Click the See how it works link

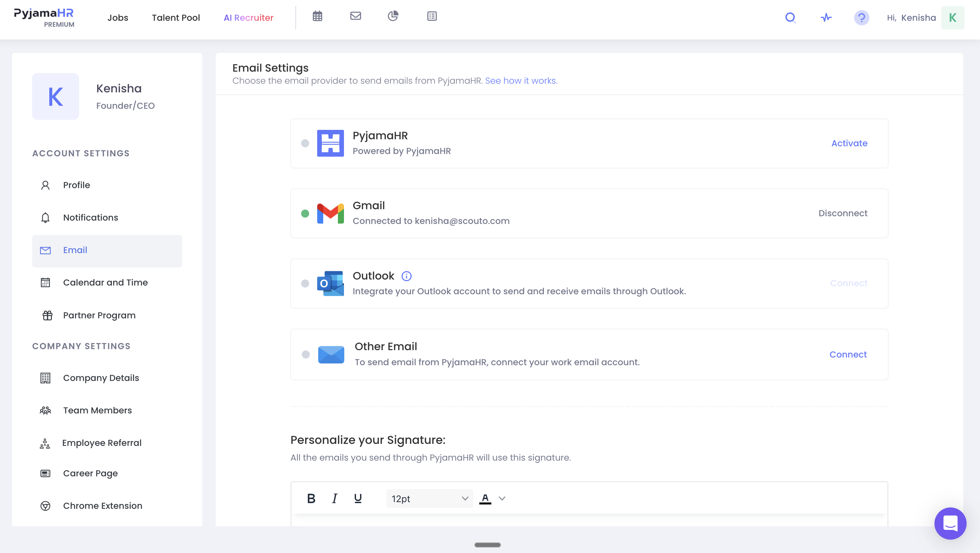(521, 81)
